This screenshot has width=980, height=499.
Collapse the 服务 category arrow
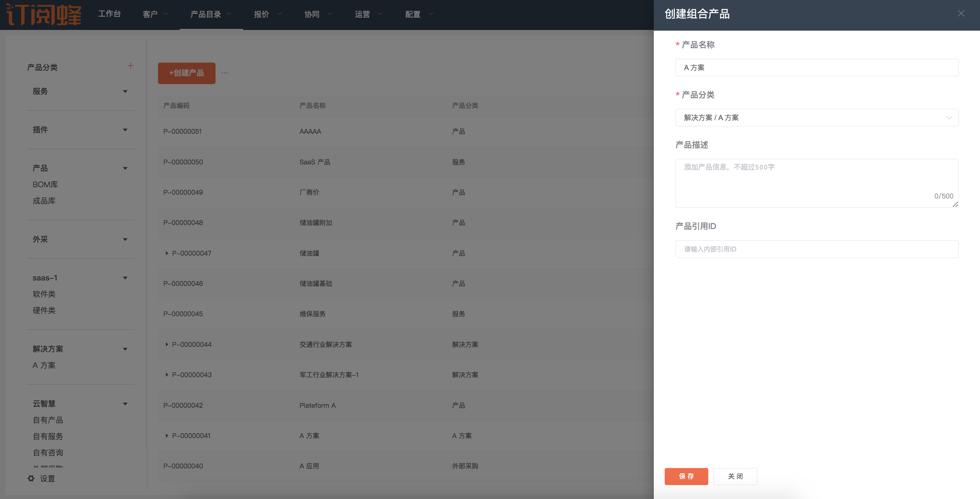pyautogui.click(x=125, y=92)
